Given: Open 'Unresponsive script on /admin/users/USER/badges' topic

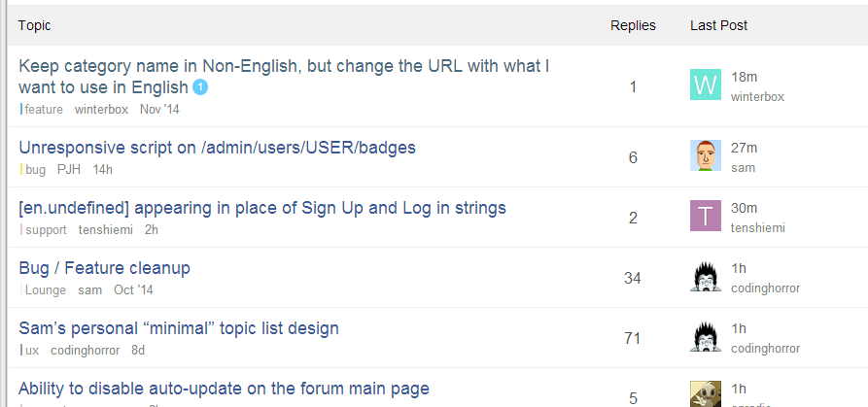Looking at the screenshot, I should (217, 148).
